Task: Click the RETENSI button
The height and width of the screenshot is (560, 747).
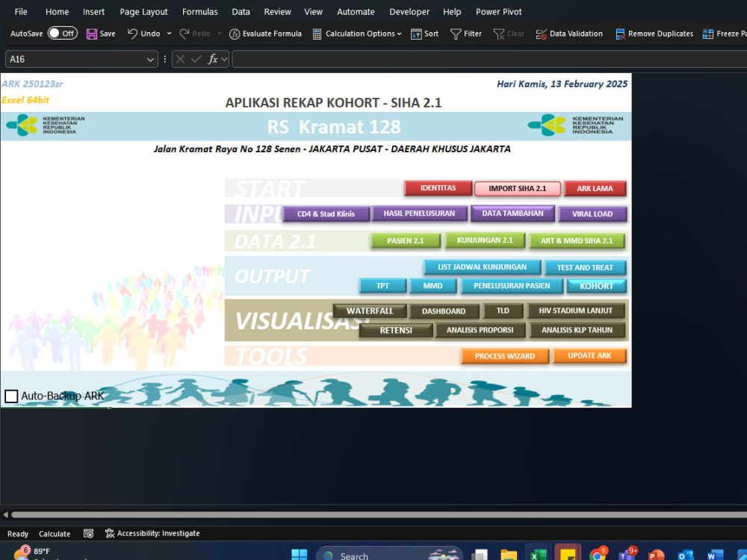Action: point(396,331)
